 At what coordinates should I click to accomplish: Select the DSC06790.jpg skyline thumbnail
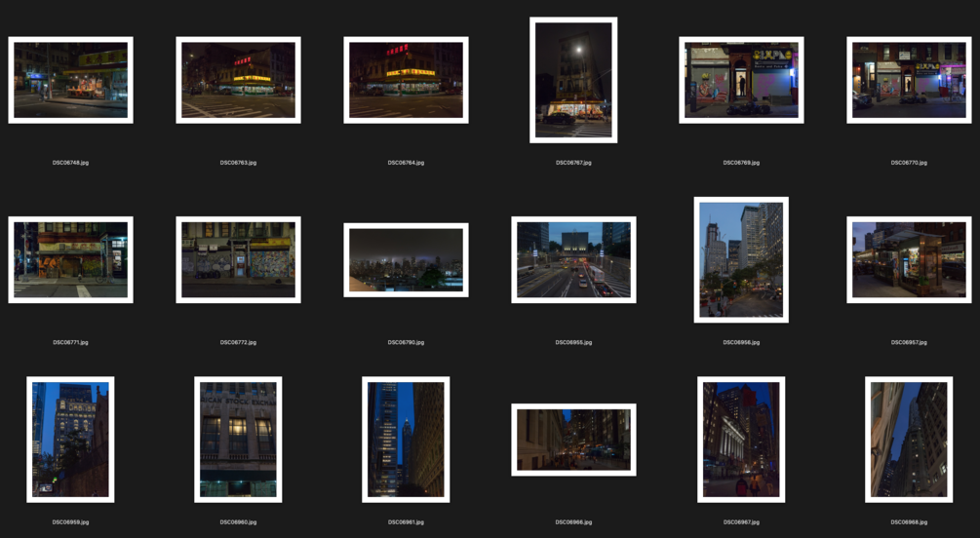pos(406,260)
